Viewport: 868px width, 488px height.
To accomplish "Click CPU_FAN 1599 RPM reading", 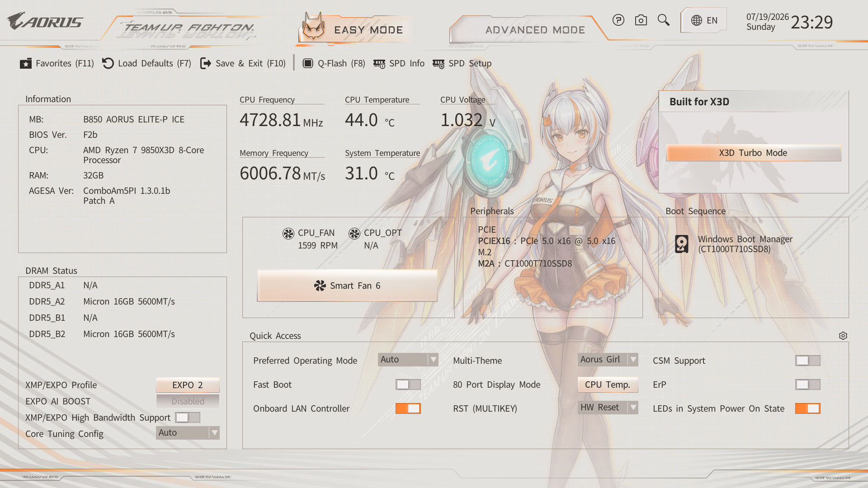I will 317,245.
